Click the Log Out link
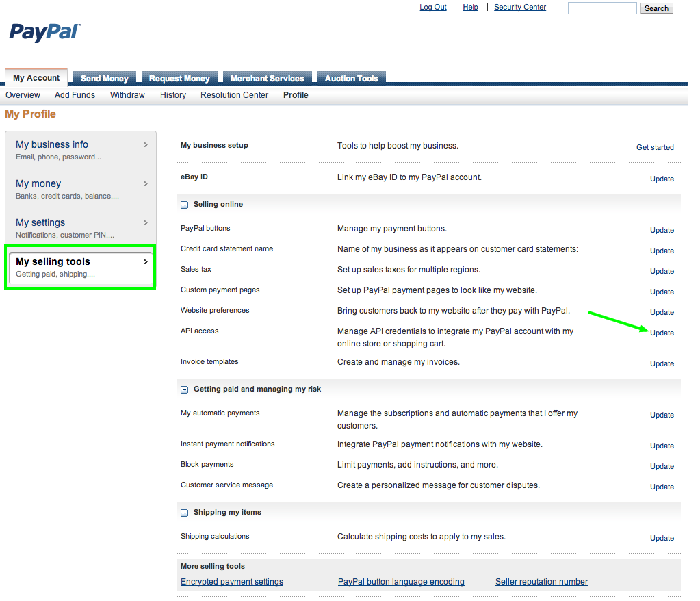The height and width of the screenshot is (601, 700). point(432,7)
